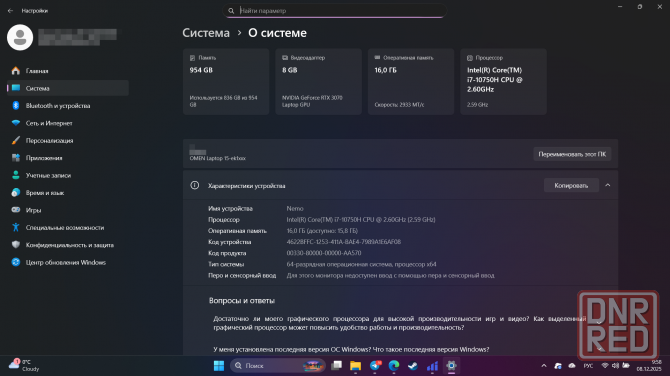Switch the РУС input language indicator

(x=588, y=366)
